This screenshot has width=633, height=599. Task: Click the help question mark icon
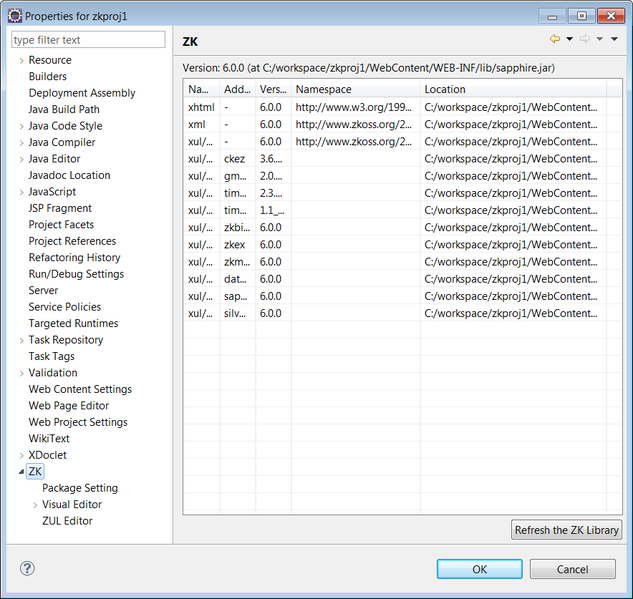pos(27,568)
